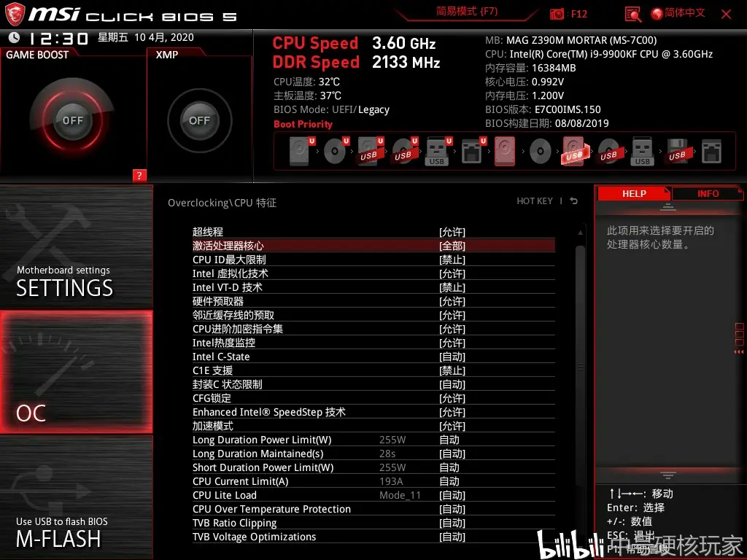Select the highlighted legacy USB hard disk device
Viewport: 747px width, 560px height.
pyautogui.click(x=576, y=151)
